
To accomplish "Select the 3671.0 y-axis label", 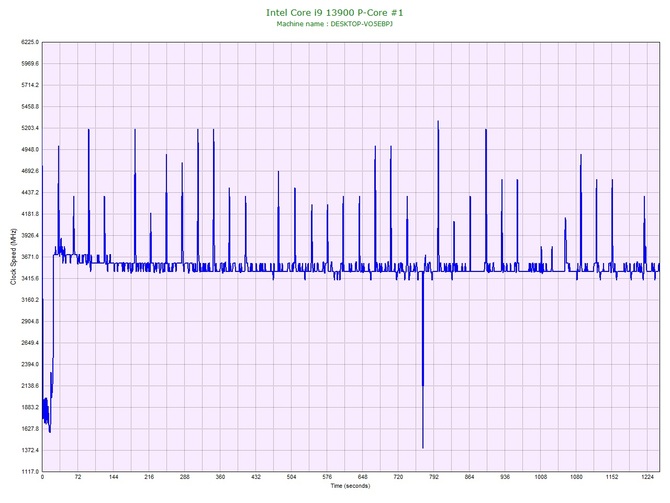I will click(30, 257).
